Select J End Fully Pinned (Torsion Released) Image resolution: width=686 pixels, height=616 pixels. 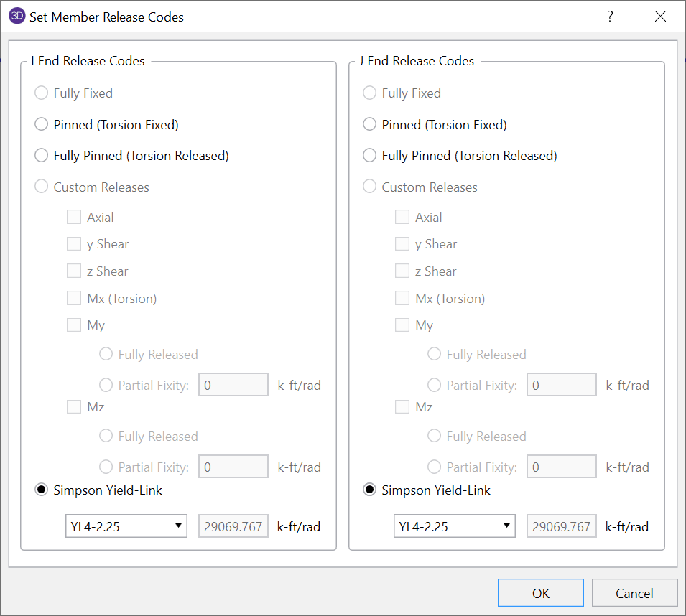(370, 156)
